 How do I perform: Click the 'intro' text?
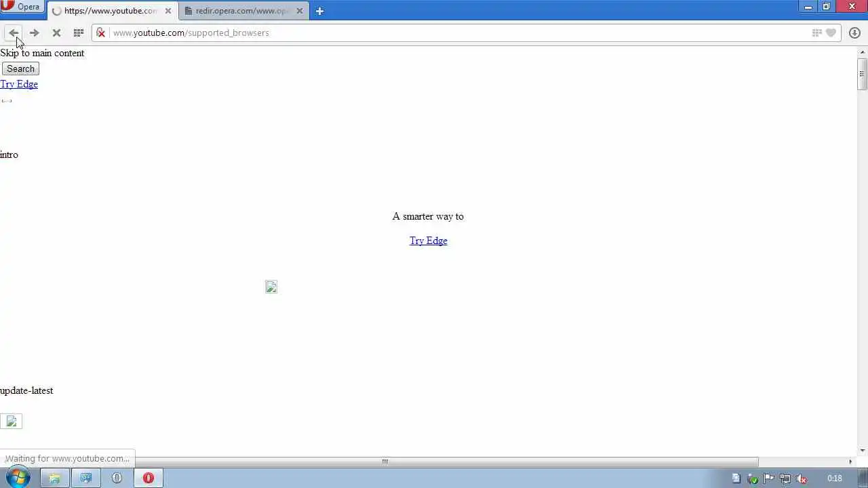[x=9, y=155]
